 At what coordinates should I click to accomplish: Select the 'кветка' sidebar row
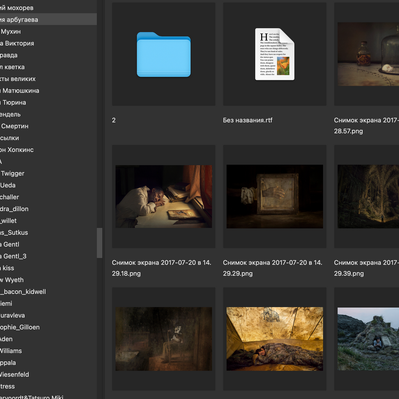pos(48,67)
